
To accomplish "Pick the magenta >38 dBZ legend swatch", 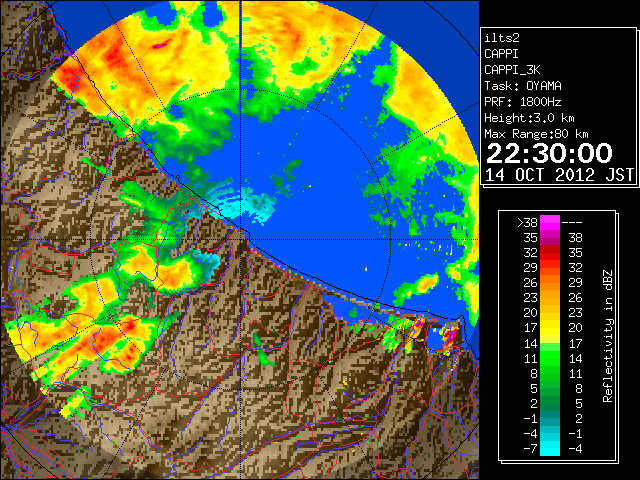I will pos(550,223).
